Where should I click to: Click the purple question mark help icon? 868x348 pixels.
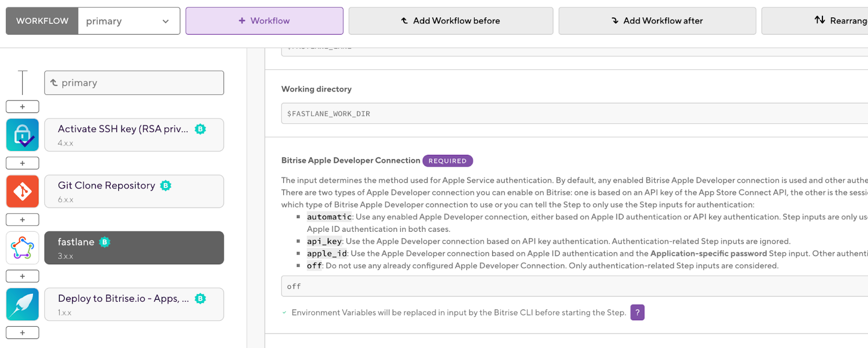[x=637, y=312]
